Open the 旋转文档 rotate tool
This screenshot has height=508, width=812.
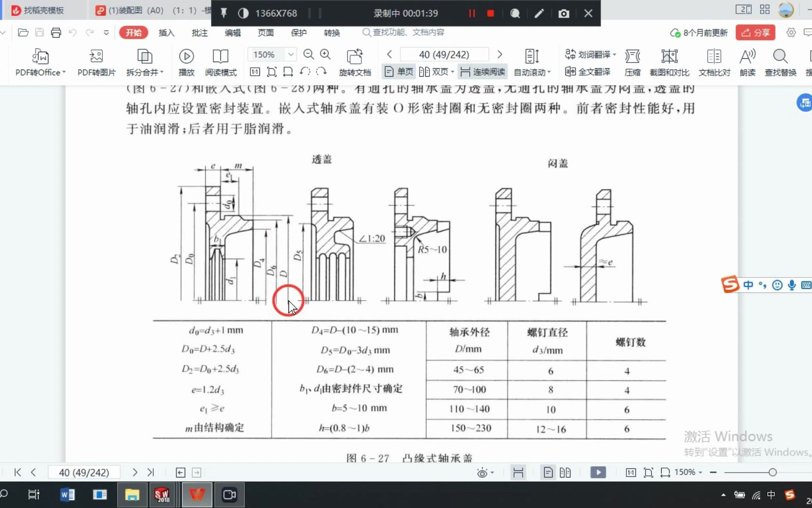point(355,62)
